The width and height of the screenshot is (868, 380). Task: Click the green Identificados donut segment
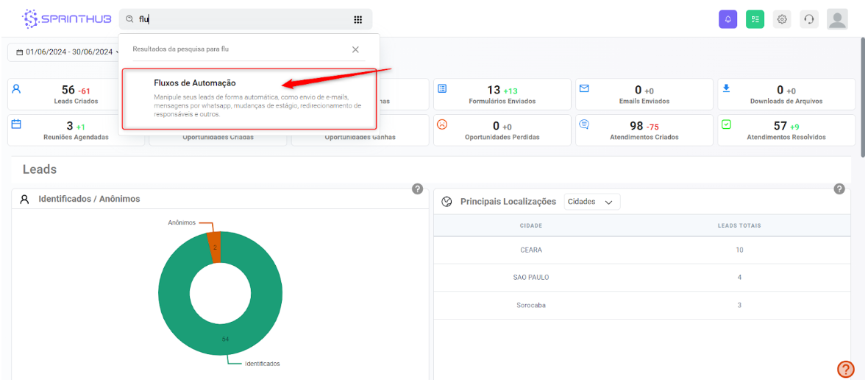177,317
